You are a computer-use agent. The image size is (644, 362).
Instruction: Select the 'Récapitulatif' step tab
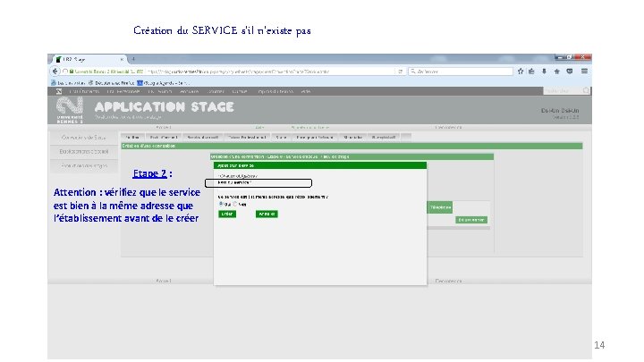pyautogui.click(x=384, y=137)
